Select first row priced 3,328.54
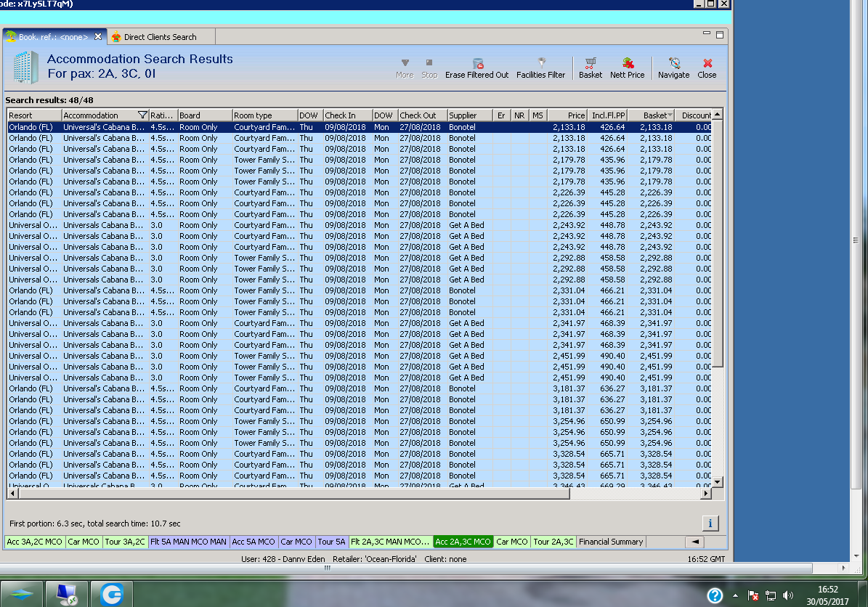The image size is (868, 607). coord(360,454)
